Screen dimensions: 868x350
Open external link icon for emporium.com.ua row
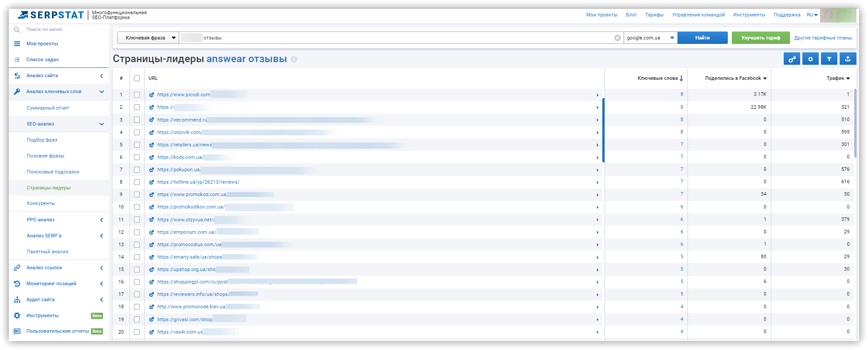click(x=152, y=232)
